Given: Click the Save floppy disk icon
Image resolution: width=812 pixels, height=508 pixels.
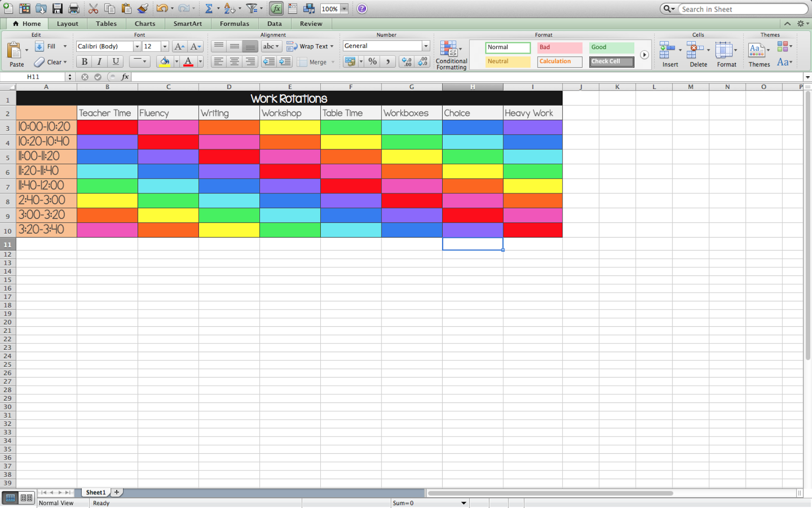Looking at the screenshot, I should click(x=57, y=9).
